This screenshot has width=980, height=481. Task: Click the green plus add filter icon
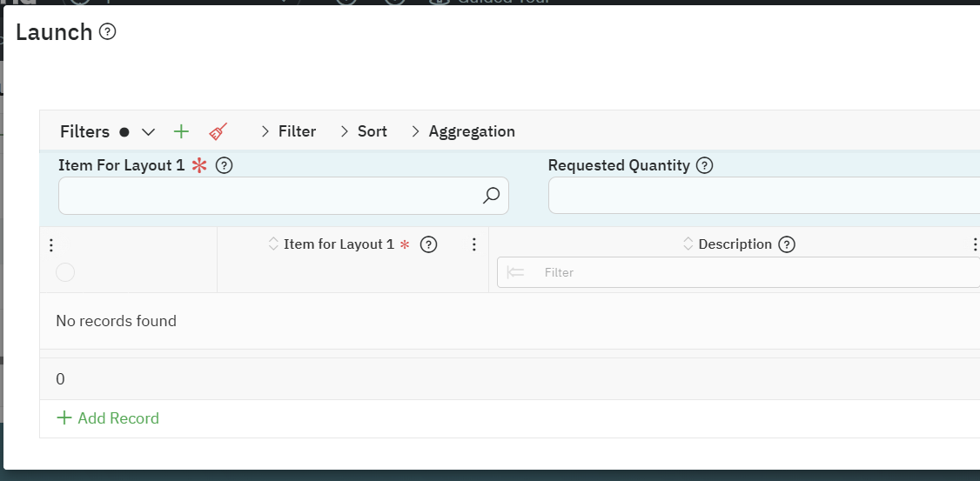point(181,131)
